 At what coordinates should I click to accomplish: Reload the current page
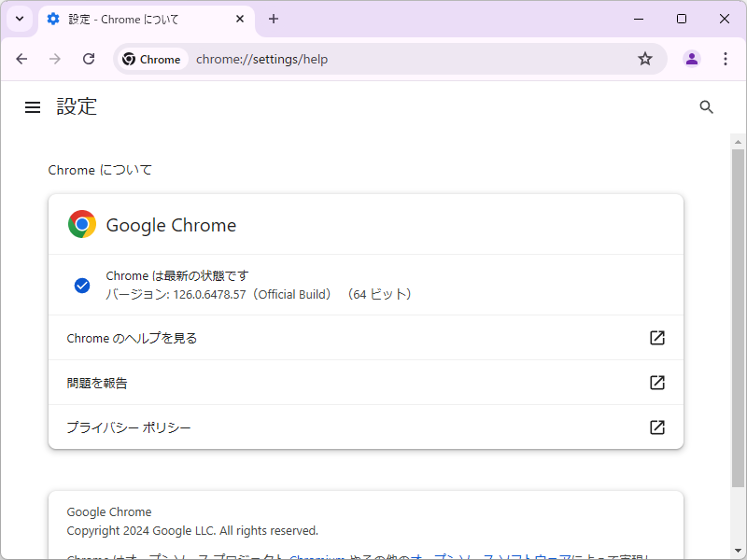pos(89,58)
